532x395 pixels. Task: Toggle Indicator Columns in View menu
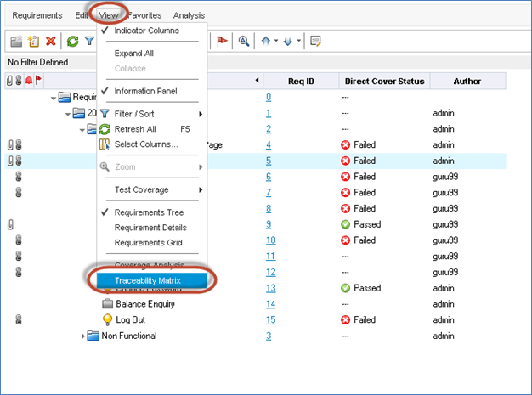coord(146,31)
